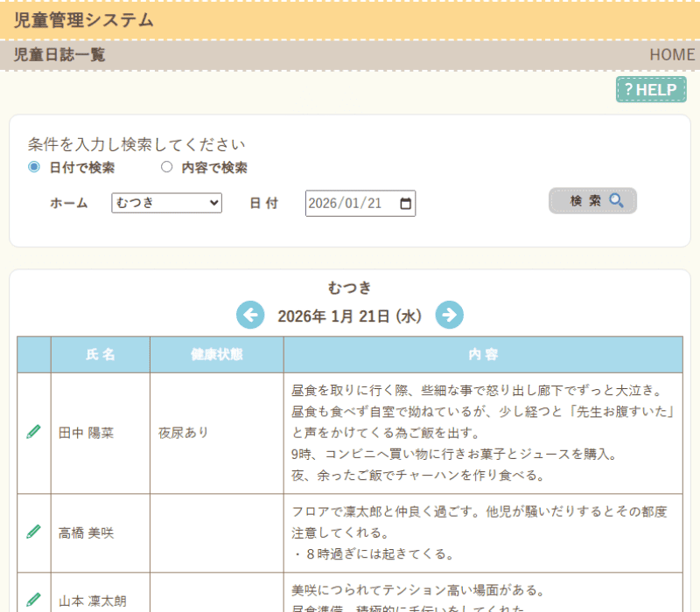Click the name cell 田中 陽菜

tap(86, 433)
